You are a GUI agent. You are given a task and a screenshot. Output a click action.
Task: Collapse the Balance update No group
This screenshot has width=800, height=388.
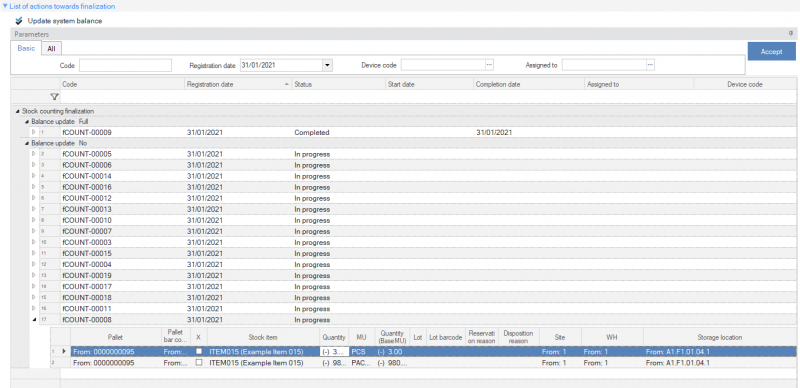[28, 143]
